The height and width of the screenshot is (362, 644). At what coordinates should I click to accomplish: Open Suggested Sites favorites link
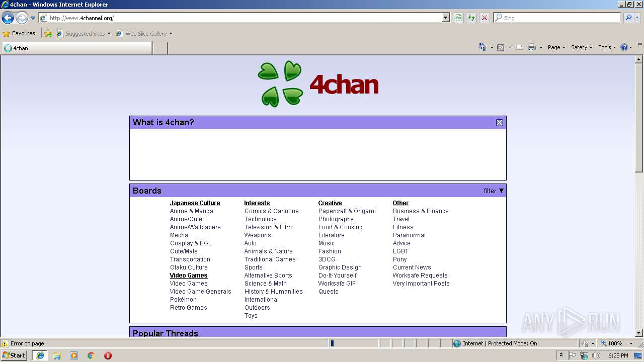pos(83,34)
